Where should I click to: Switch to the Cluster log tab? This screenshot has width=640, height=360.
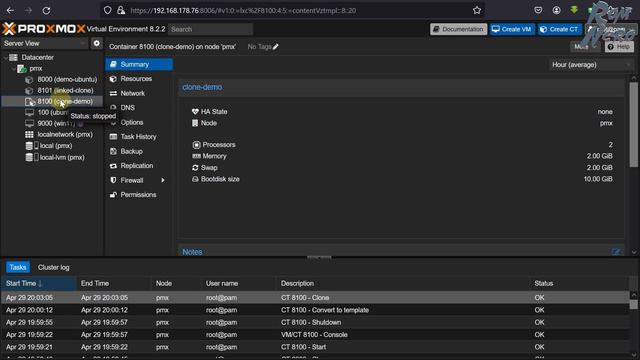click(53, 267)
